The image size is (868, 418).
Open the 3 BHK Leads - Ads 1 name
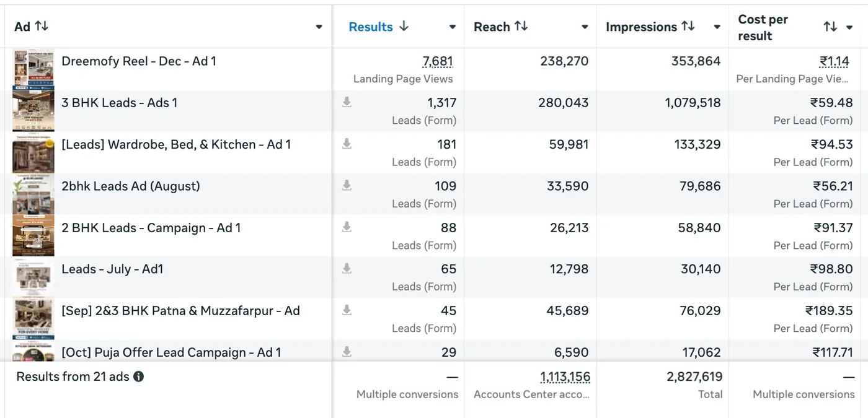(120, 103)
